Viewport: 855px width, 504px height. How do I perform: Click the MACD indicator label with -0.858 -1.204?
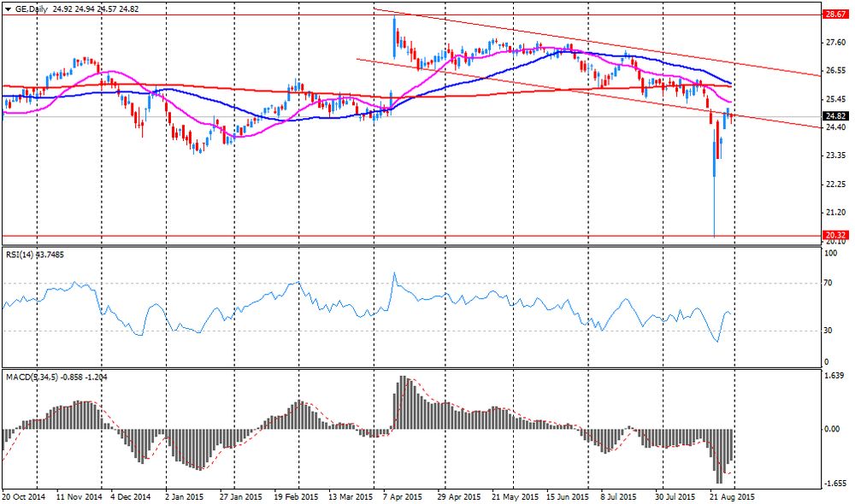tap(56, 377)
